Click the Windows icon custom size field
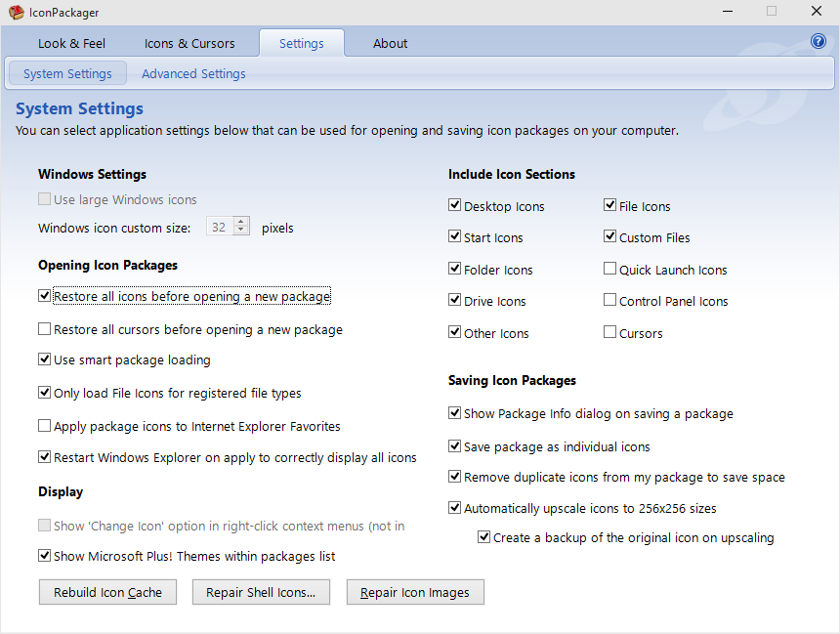 pyautogui.click(x=220, y=228)
